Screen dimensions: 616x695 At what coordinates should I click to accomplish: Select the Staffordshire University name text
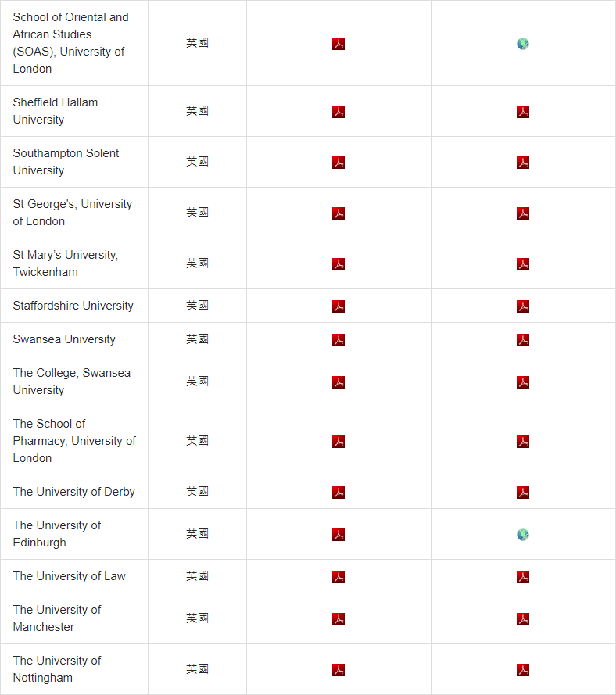coord(73,306)
